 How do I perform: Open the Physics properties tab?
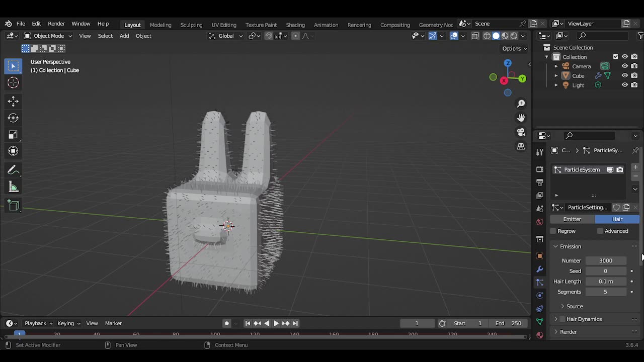540,295
